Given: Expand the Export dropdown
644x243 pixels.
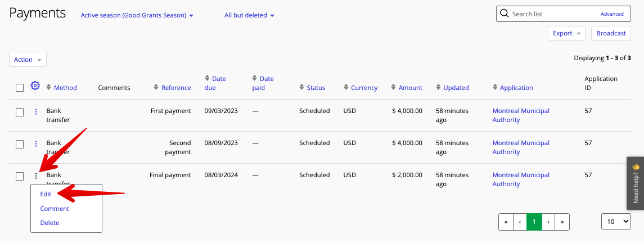Looking at the screenshot, I should 567,33.
